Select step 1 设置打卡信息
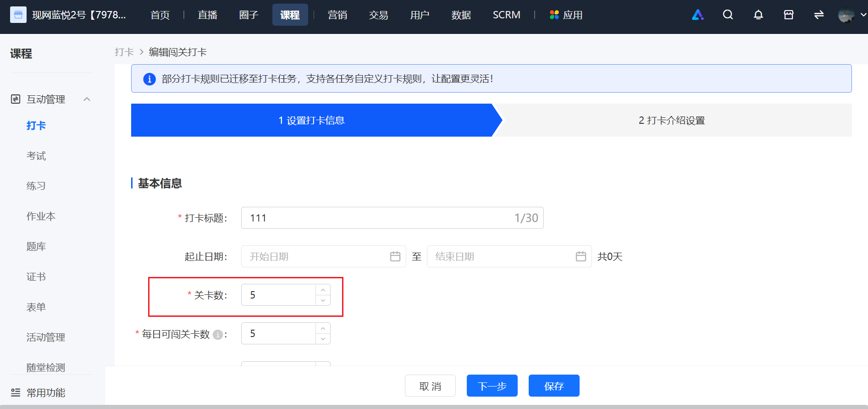 (x=312, y=120)
